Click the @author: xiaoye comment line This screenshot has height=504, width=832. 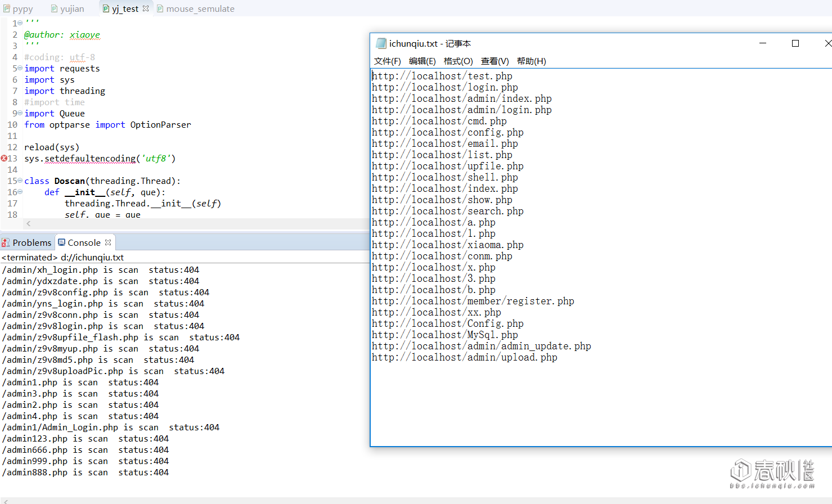(62, 34)
